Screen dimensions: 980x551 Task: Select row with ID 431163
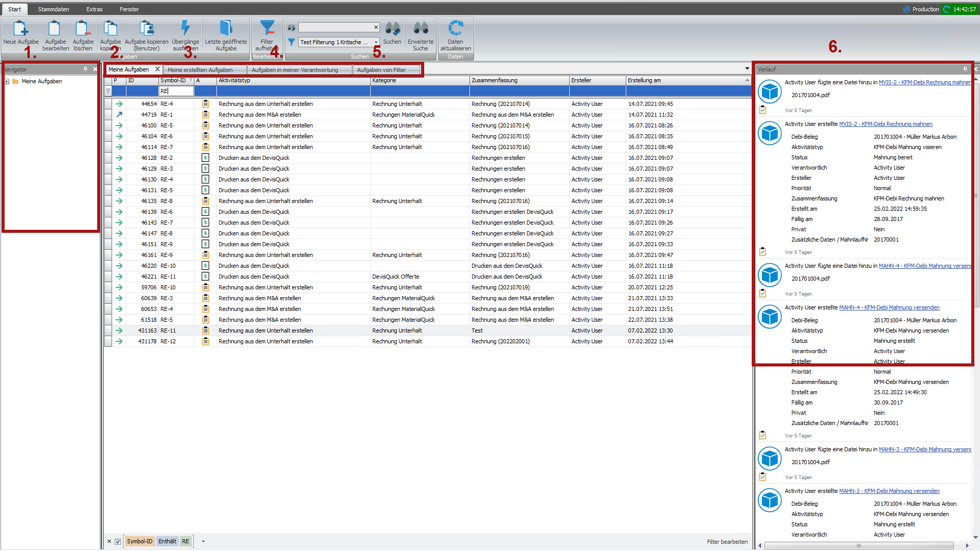coord(428,330)
